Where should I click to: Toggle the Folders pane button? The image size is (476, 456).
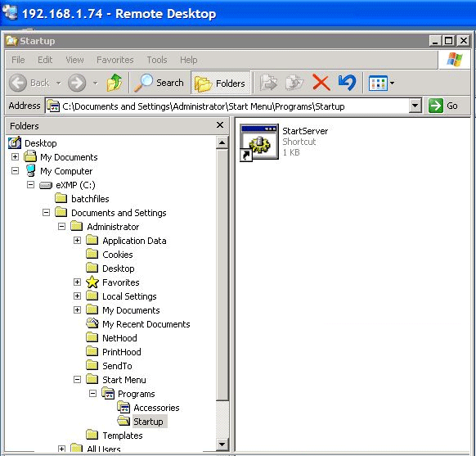point(220,83)
